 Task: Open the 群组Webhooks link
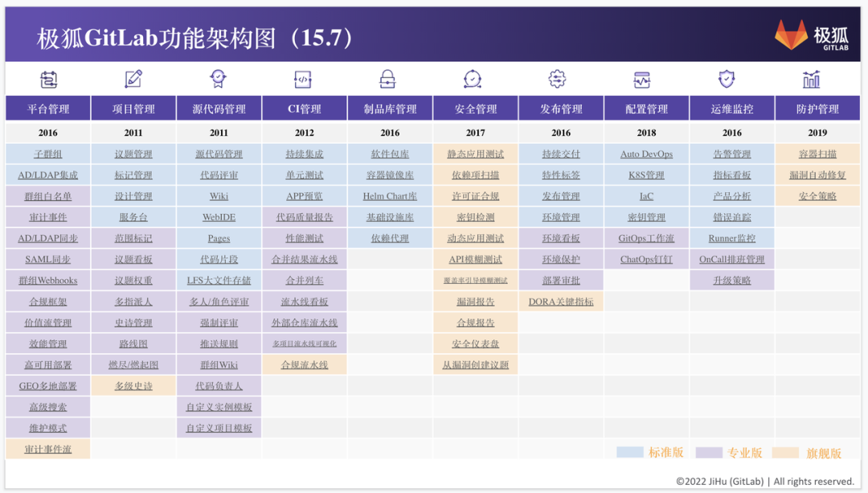tap(48, 281)
